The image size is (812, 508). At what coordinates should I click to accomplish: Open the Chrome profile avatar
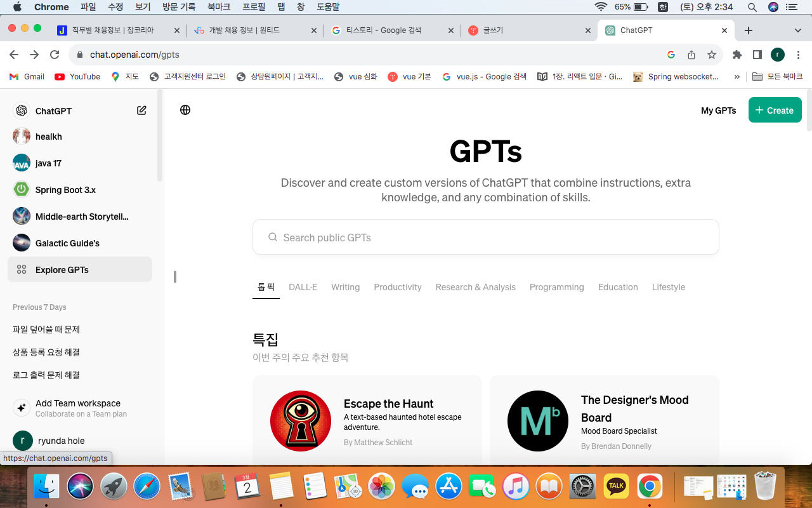778,55
